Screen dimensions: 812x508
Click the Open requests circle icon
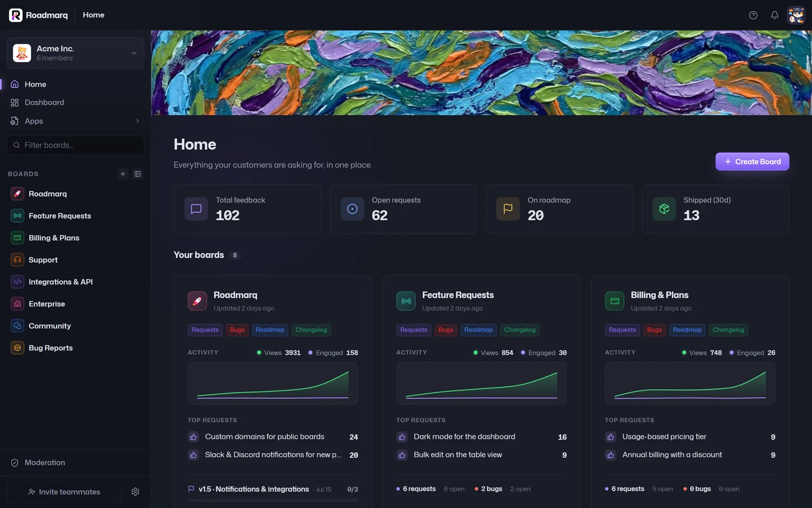[x=352, y=209]
